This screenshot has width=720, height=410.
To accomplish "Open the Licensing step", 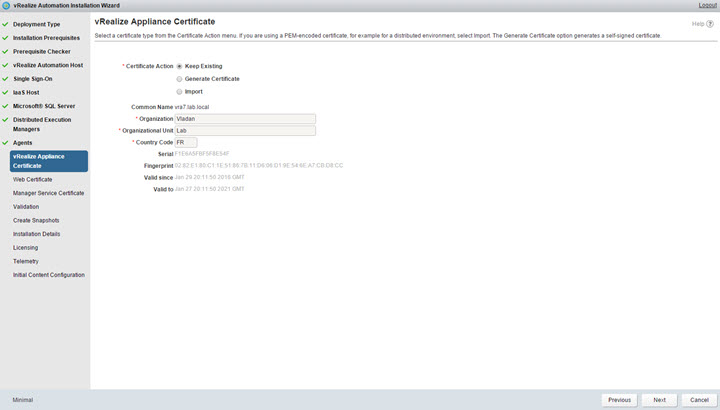I will point(26,248).
